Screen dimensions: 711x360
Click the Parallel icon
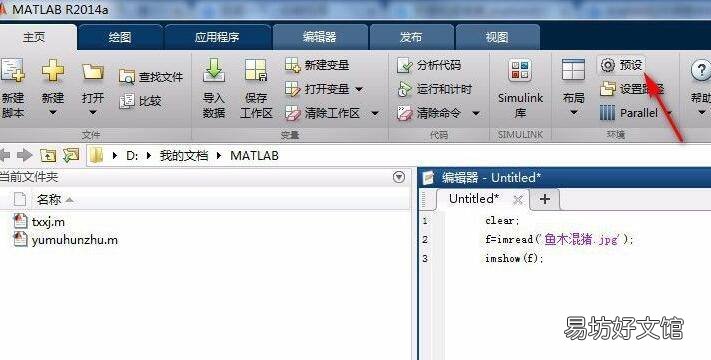(x=607, y=113)
